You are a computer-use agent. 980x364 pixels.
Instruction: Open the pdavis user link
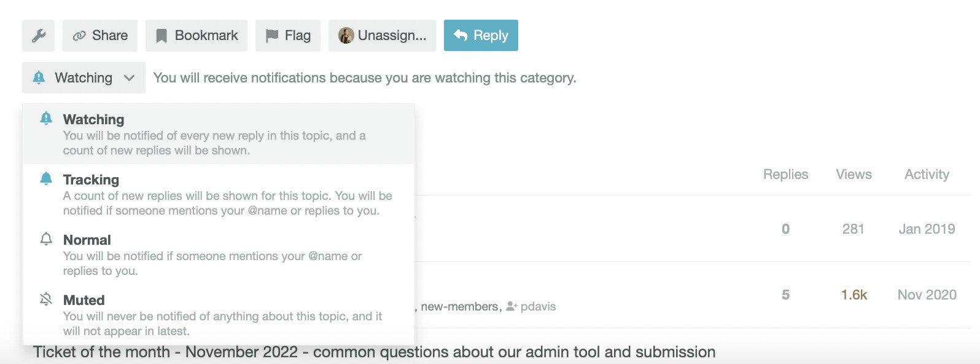click(537, 306)
